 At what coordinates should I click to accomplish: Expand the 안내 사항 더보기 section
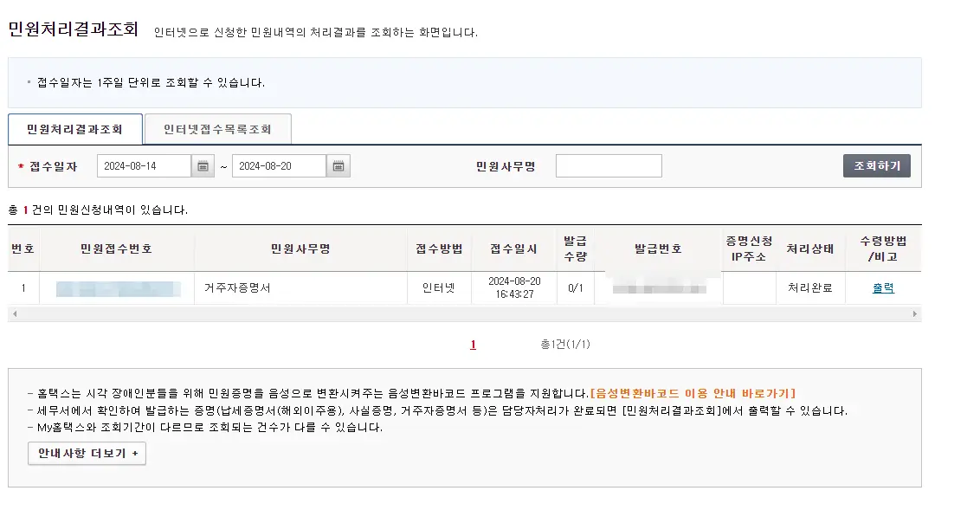point(87,453)
